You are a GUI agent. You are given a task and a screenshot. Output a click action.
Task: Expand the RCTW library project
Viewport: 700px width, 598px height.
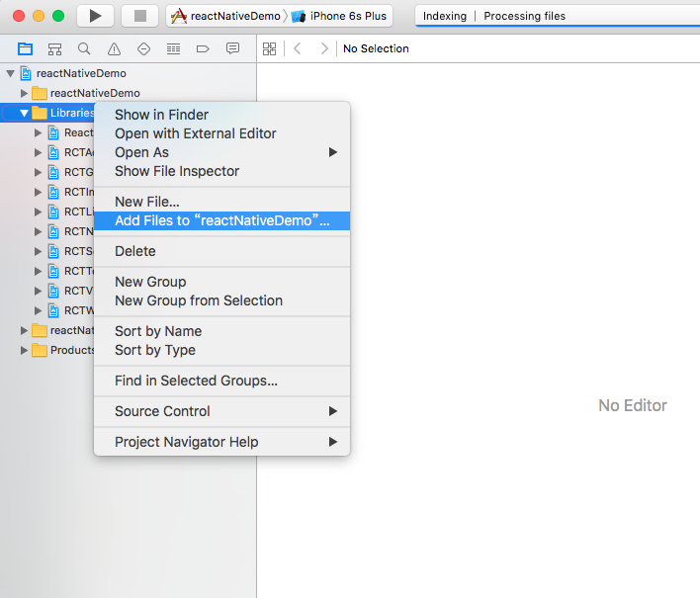pyautogui.click(x=38, y=310)
